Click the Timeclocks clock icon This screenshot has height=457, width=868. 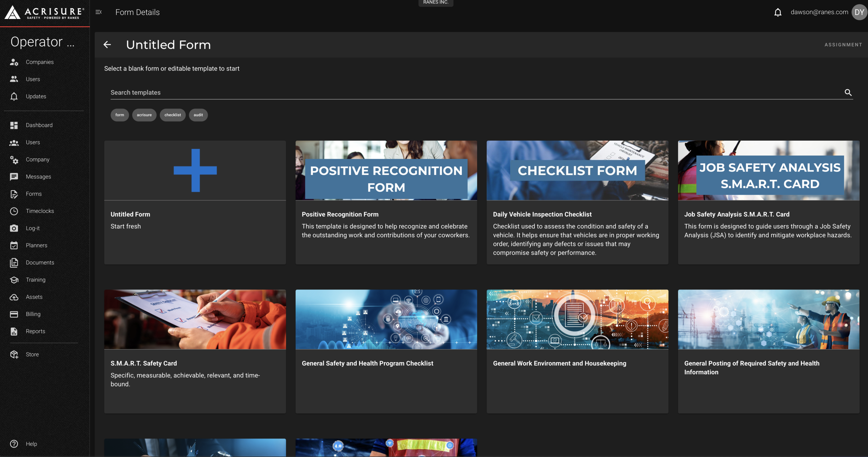pos(14,211)
